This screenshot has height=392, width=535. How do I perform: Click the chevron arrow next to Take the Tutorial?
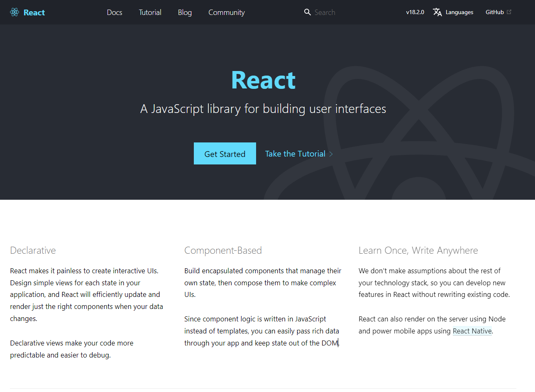(331, 154)
